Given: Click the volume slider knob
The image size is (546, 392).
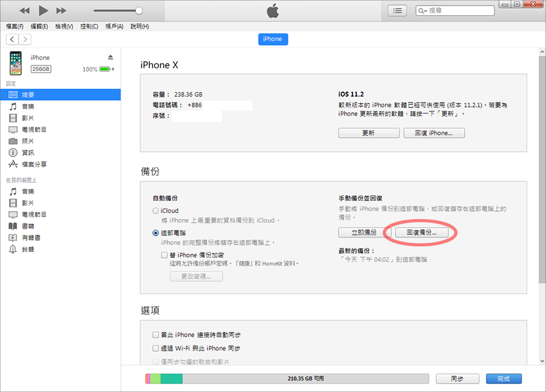Looking at the screenshot, I should pyautogui.click(x=139, y=11).
